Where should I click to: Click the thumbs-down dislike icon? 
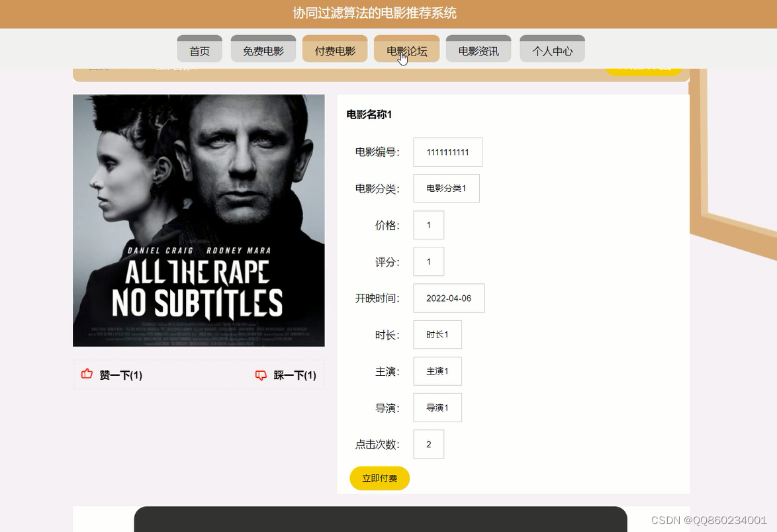[261, 375]
